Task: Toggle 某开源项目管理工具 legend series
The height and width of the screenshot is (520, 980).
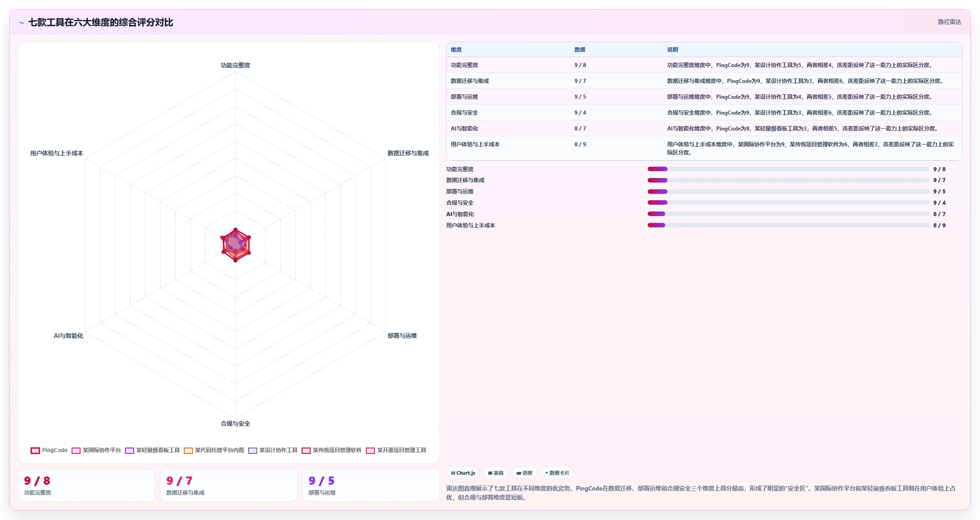Action: coord(396,450)
